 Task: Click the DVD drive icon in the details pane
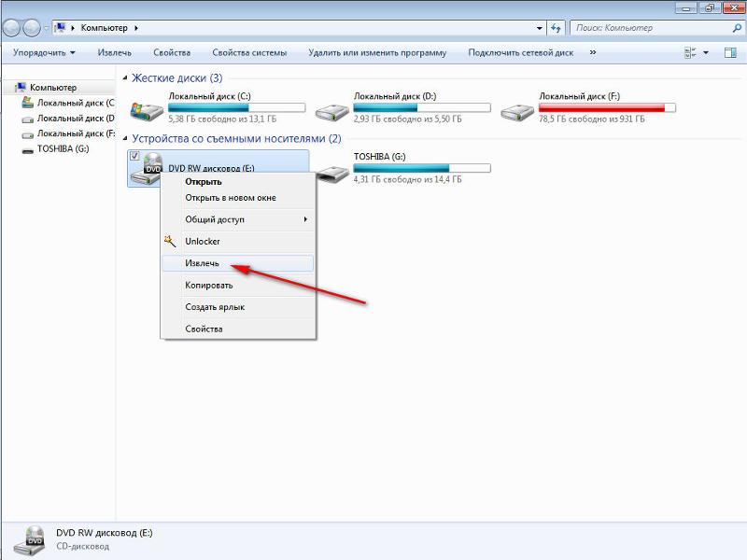tap(30, 540)
